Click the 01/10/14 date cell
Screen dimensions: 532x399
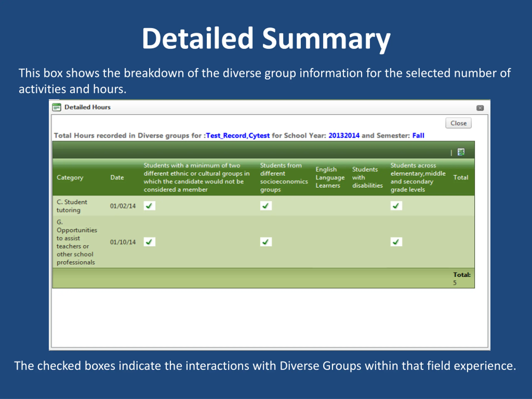pos(123,242)
